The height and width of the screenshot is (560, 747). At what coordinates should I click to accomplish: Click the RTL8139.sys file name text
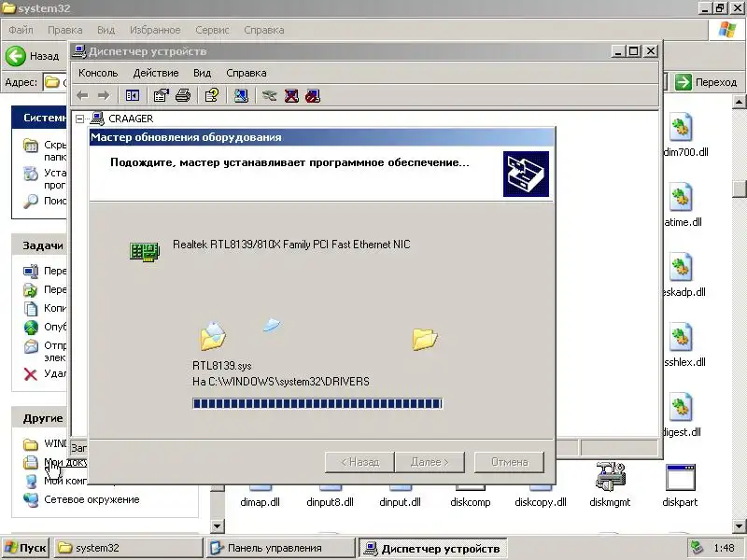[221, 366]
